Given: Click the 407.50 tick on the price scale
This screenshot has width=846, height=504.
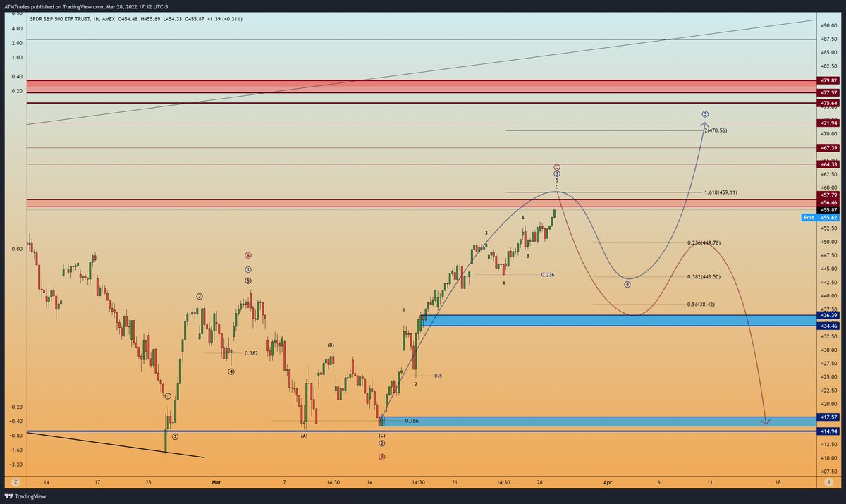Looking at the screenshot, I should pyautogui.click(x=828, y=472).
